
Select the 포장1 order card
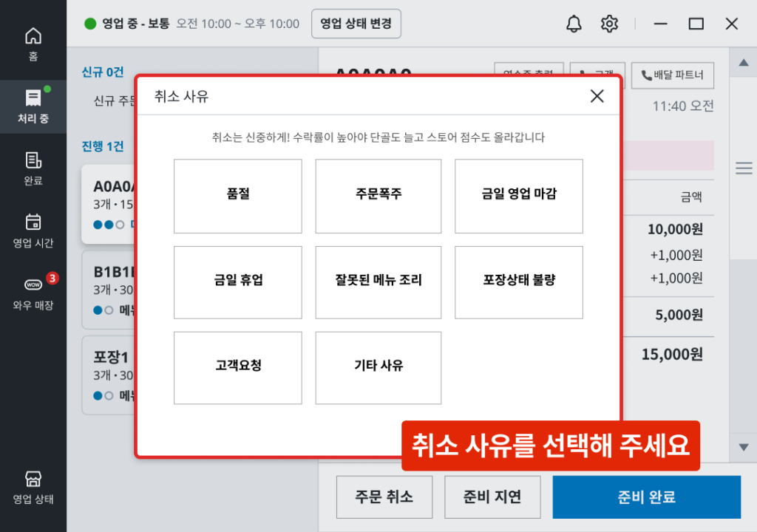pyautogui.click(x=109, y=375)
